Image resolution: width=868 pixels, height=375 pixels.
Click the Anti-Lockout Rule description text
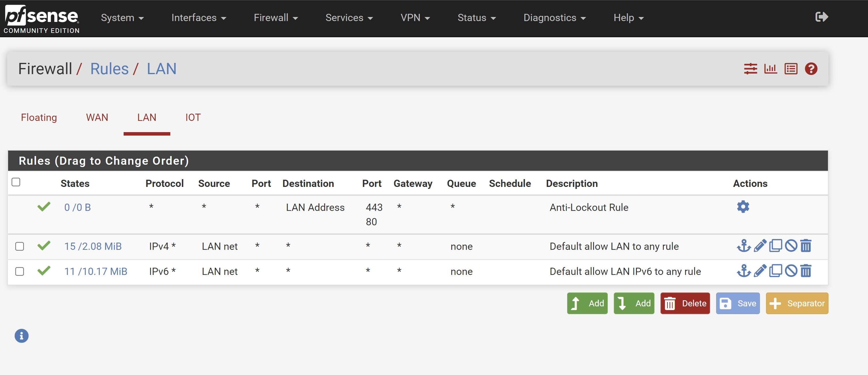pos(589,207)
